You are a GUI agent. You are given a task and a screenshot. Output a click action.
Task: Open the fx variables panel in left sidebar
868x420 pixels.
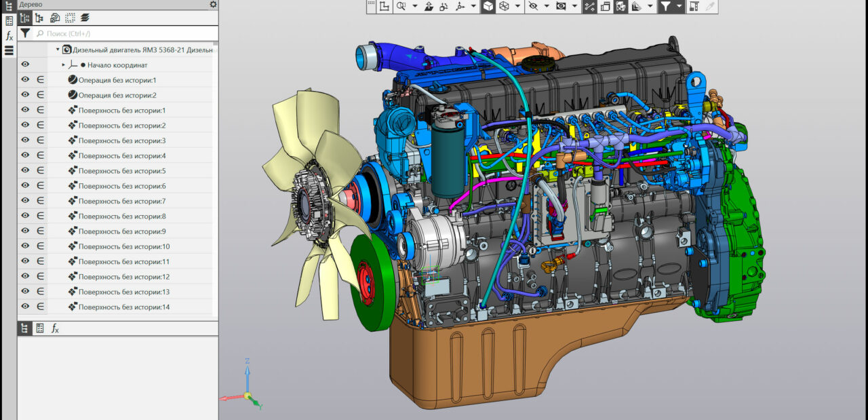coord(9,36)
